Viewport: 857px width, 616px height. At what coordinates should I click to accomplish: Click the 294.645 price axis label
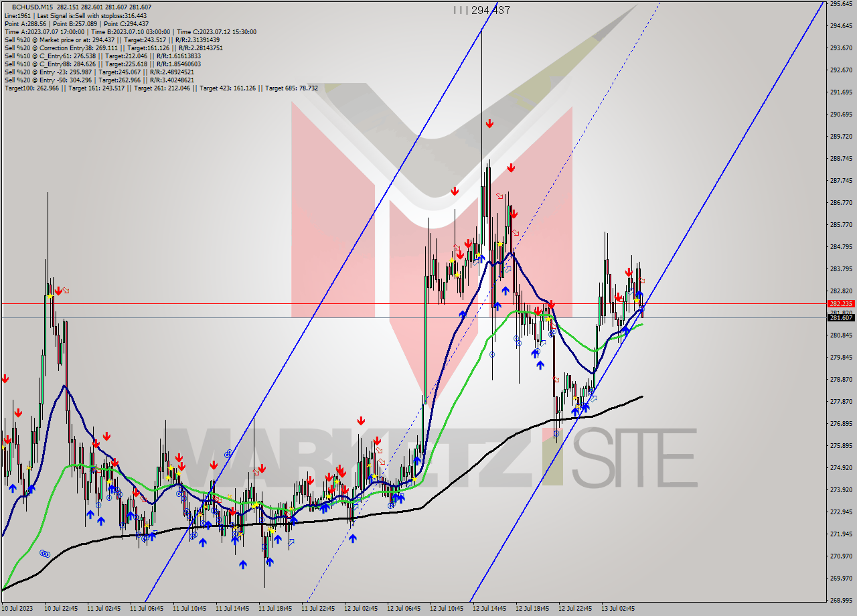coord(842,26)
